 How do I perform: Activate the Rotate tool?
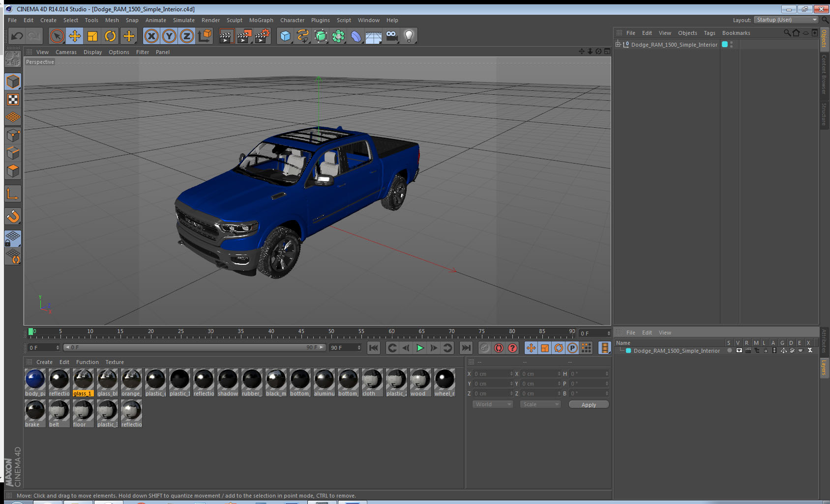tap(110, 36)
